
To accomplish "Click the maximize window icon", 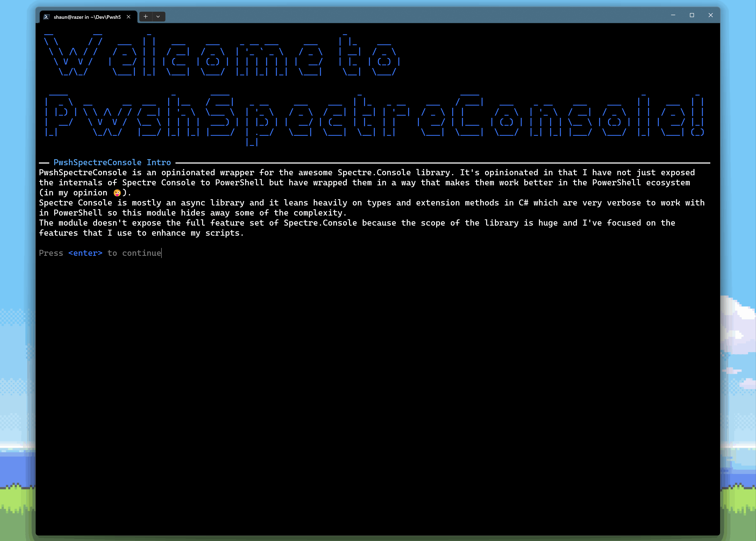I will [x=692, y=15].
